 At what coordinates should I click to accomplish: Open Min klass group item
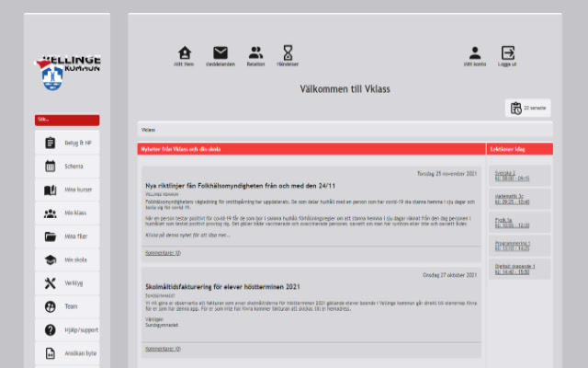tap(67, 213)
